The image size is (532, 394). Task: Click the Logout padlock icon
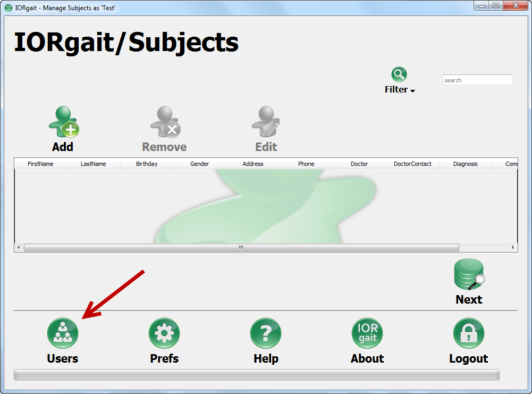(469, 333)
